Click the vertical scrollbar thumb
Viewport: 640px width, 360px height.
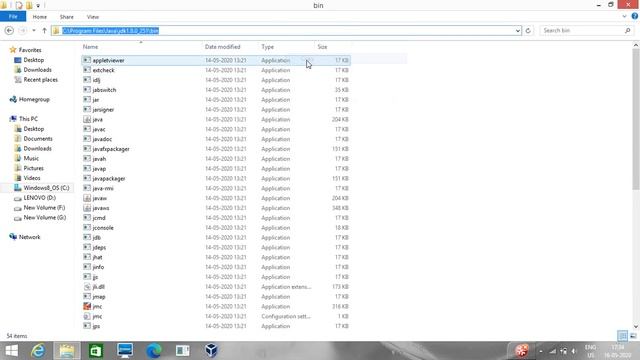636,119
